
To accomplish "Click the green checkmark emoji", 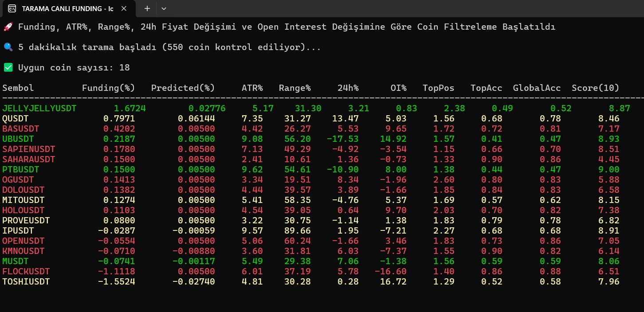I will (8, 67).
